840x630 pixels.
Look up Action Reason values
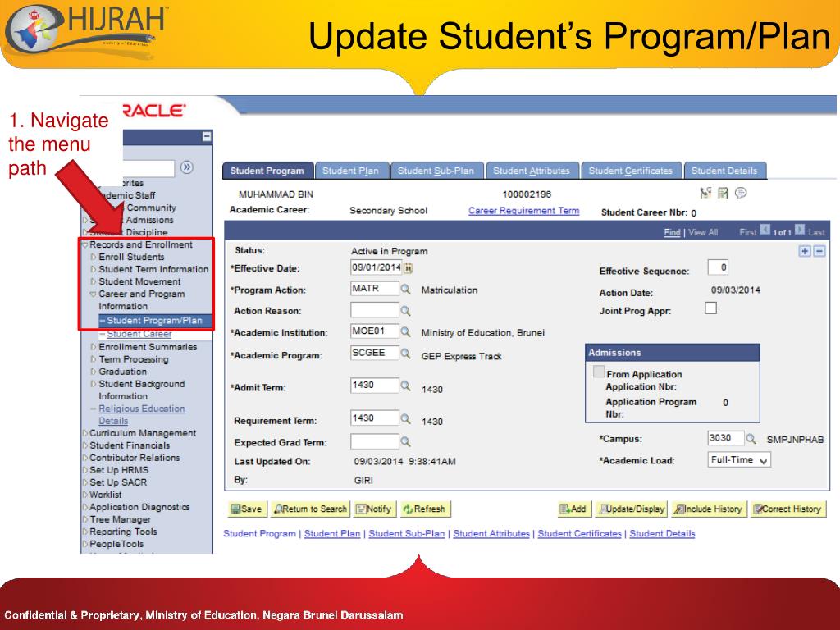[405, 311]
